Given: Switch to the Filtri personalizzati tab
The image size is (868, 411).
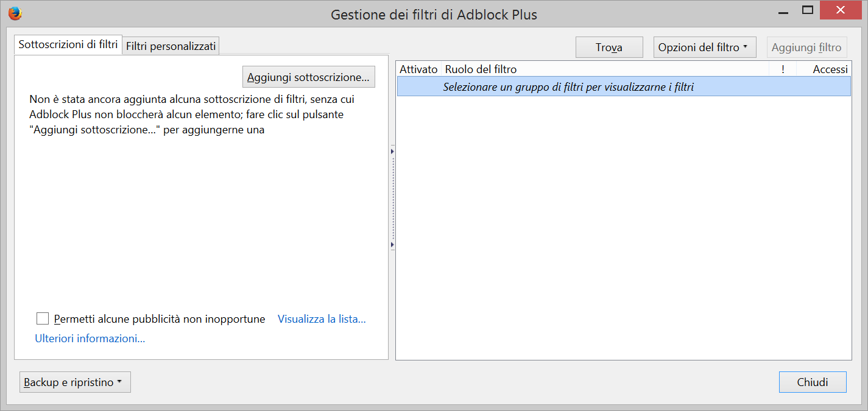Looking at the screenshot, I should (171, 46).
